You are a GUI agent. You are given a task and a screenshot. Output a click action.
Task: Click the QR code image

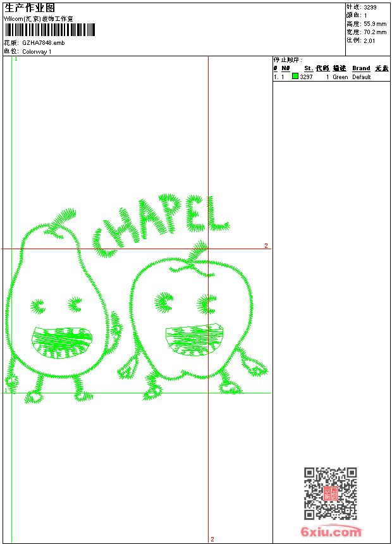330,493
